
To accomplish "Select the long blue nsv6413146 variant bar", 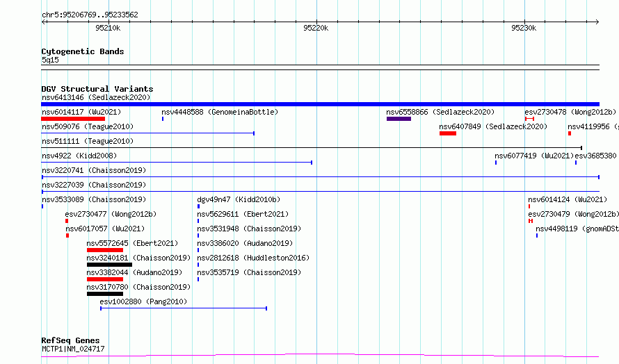I will [320, 104].
